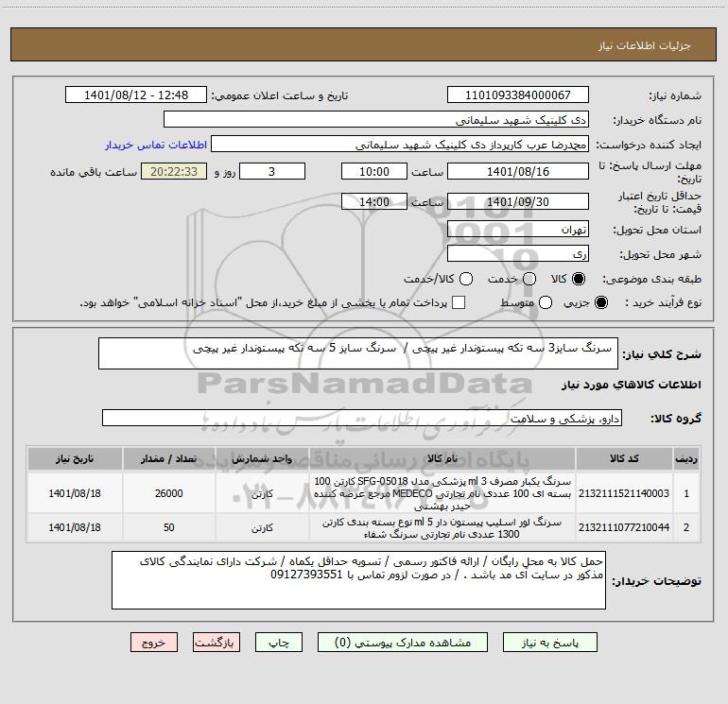
Task: Click the response deadline time 10:00
Action: tap(374, 171)
